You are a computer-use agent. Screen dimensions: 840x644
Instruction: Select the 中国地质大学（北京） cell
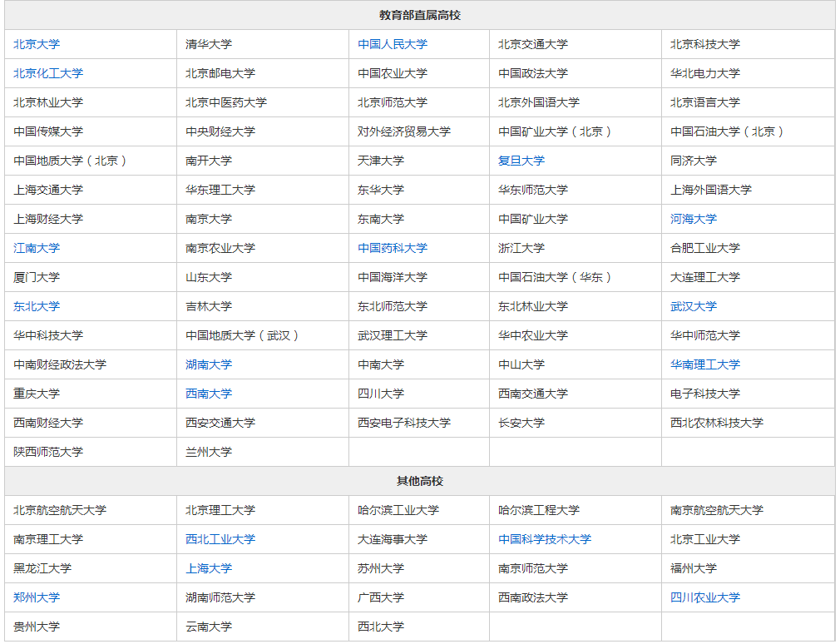pos(91,161)
